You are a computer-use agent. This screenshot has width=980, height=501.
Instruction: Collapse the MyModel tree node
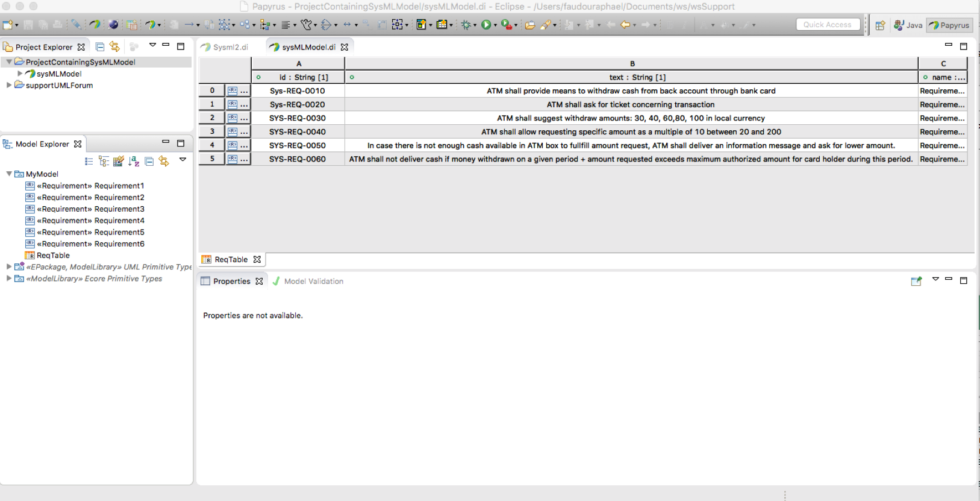pyautogui.click(x=9, y=174)
